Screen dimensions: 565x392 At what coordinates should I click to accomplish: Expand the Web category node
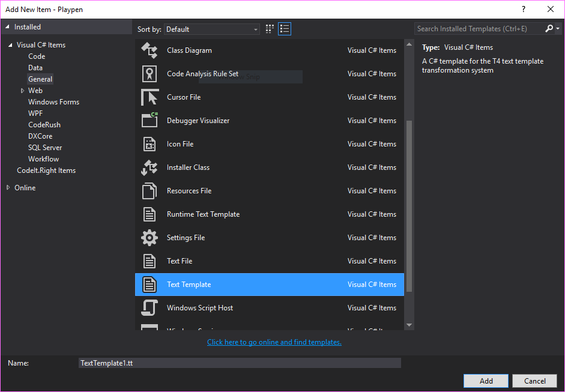[x=22, y=91]
